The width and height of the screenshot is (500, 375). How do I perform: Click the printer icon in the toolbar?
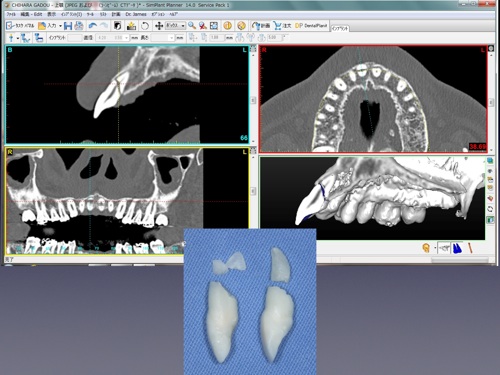pos(79,26)
